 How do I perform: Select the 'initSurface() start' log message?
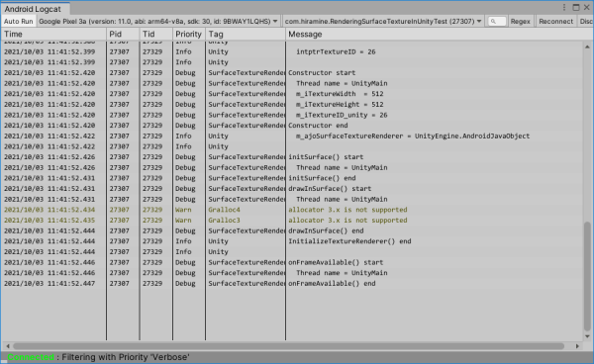tap(326, 157)
